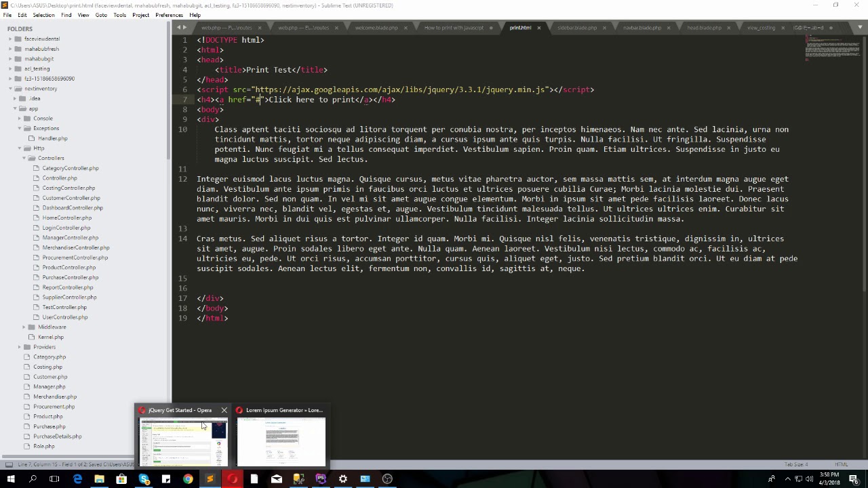868x488 pixels.
Task: Click the Console folder icon in sidebar
Action: (x=27, y=119)
